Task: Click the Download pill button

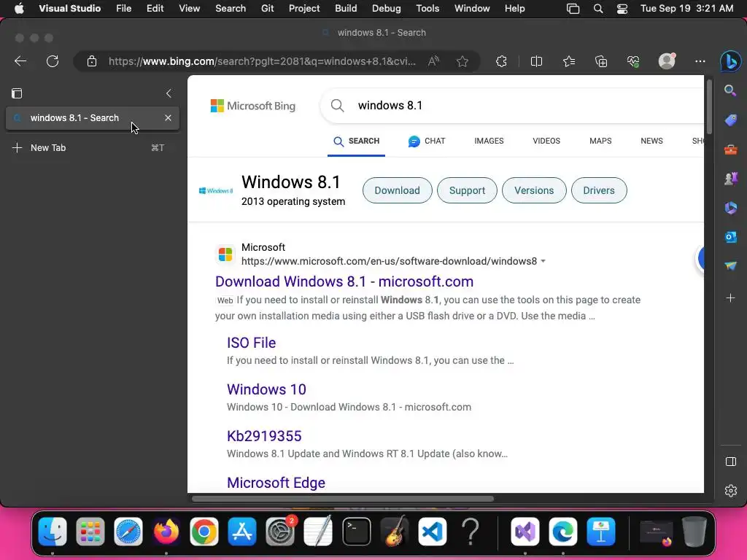Action: tap(398, 190)
